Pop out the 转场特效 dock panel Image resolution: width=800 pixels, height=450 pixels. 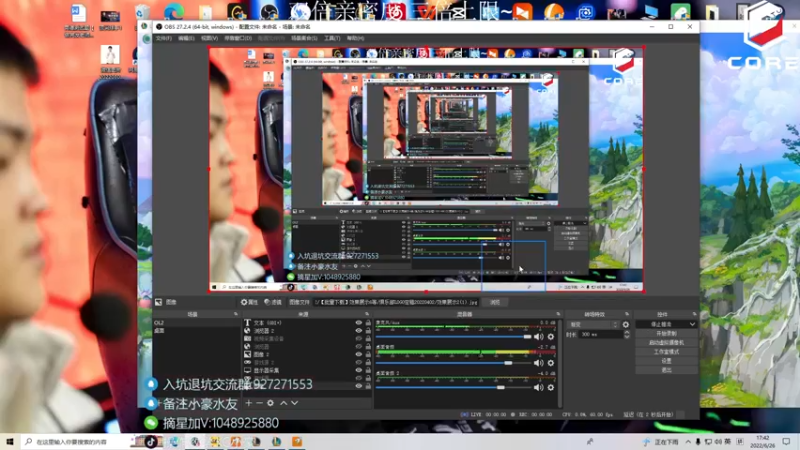[x=627, y=314]
